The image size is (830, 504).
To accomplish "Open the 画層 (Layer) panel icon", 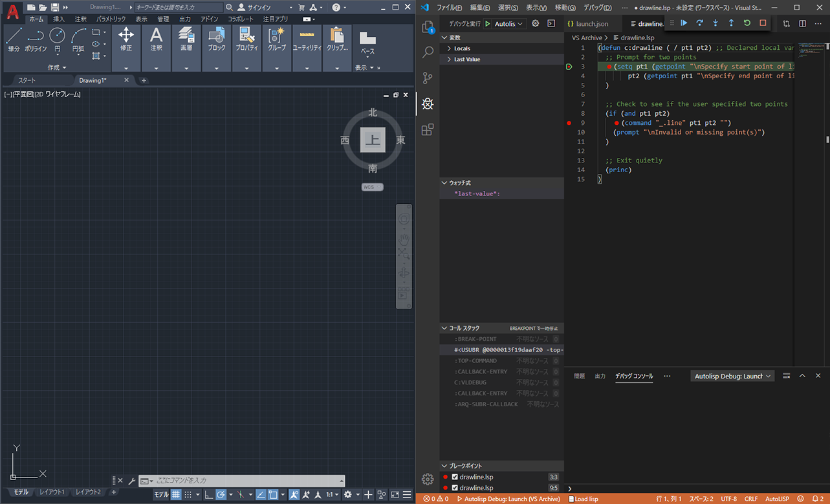I will pyautogui.click(x=186, y=39).
